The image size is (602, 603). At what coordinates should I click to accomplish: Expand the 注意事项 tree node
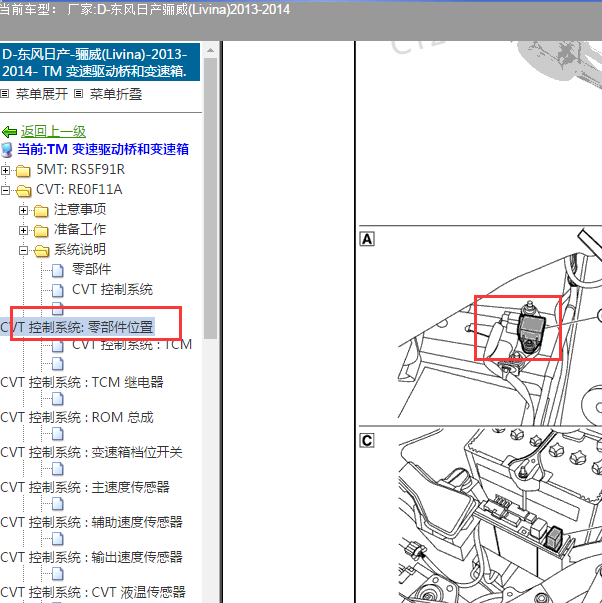[24, 210]
